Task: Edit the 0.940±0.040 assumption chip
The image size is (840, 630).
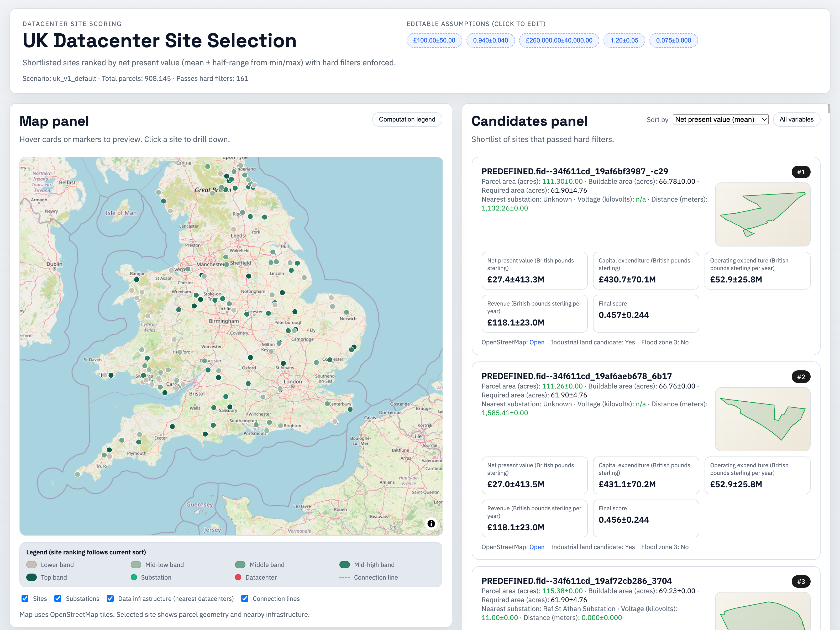Action: [490, 40]
